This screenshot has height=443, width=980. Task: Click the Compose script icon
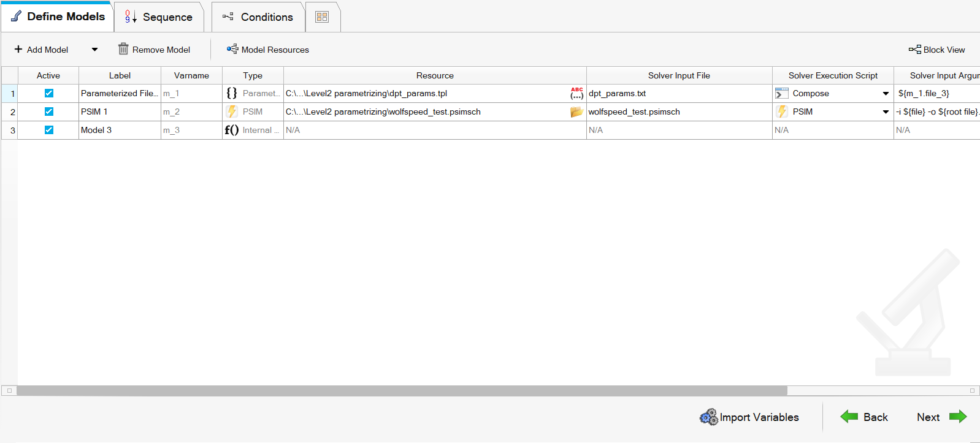782,93
